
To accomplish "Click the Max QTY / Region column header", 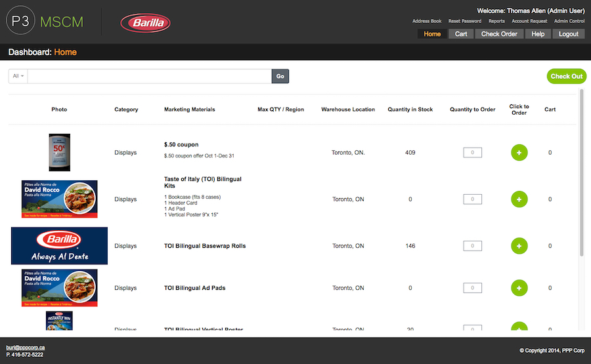I will pos(281,110).
